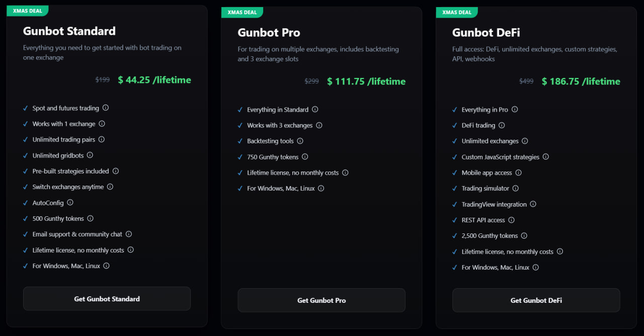Select the checkmark beside Trading simulator
The image size is (644, 336).
[454, 188]
